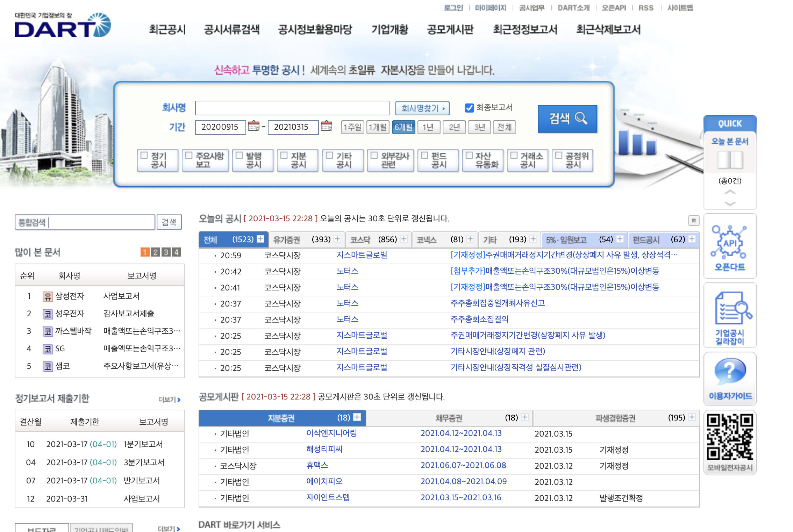Viewport: 793px width, 532px height.
Task: Click the 회사명 input field
Action: [292, 108]
